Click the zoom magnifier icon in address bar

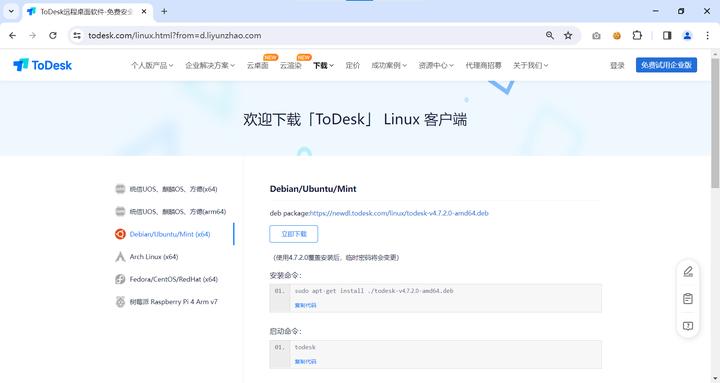click(x=550, y=35)
